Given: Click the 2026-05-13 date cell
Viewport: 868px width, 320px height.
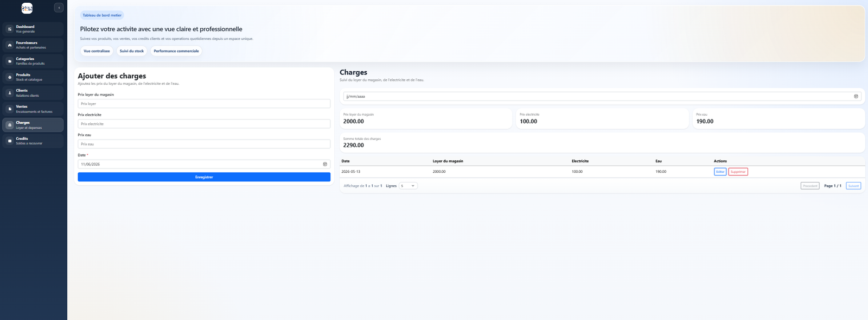Looking at the screenshot, I should 351,172.
